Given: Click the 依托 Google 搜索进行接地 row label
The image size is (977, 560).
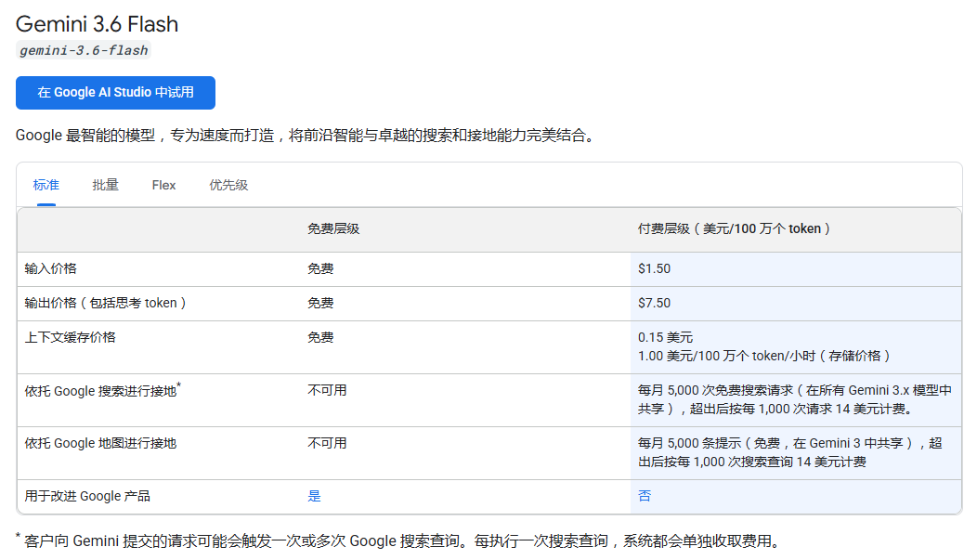Looking at the screenshot, I should 102,391.
